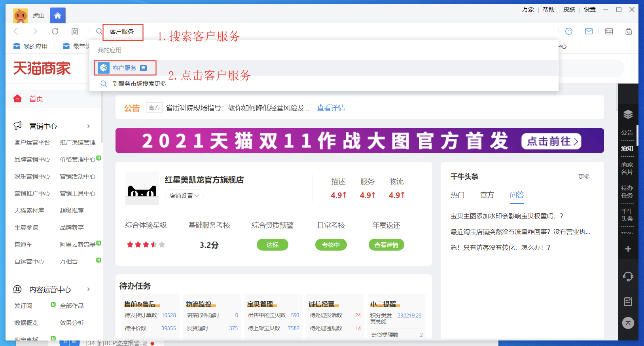Open 品牌营销中心 in sidebar
The height and width of the screenshot is (346, 644).
(x=32, y=159)
